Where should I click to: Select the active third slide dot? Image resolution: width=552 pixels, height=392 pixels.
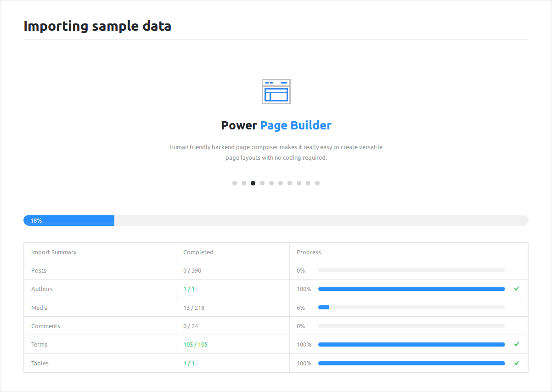[253, 183]
